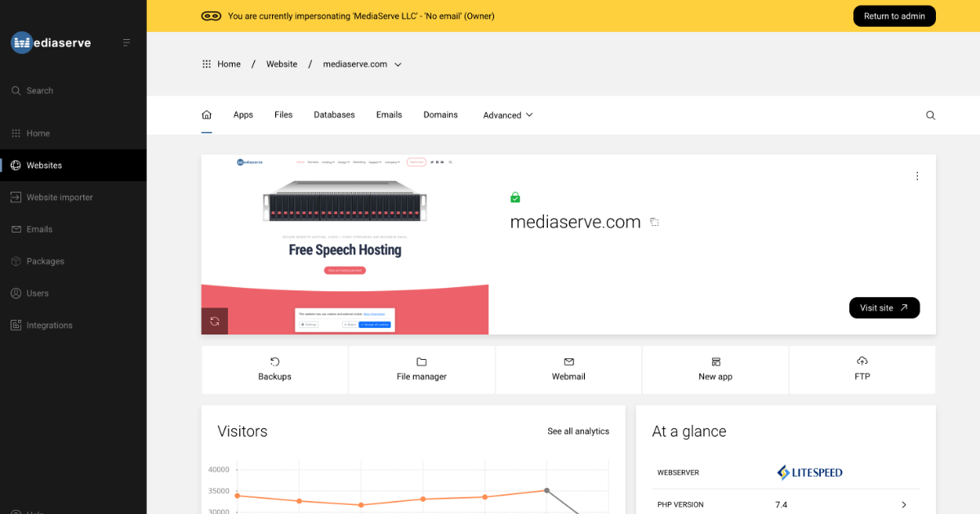Open the three-dot options menu
This screenshot has height=514, width=980.
(x=917, y=175)
